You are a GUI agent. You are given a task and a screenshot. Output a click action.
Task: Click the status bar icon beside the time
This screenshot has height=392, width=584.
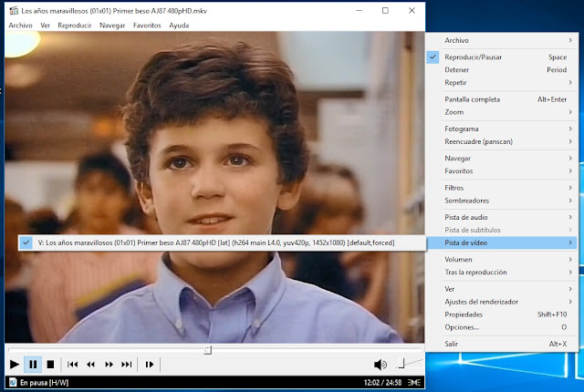414,382
